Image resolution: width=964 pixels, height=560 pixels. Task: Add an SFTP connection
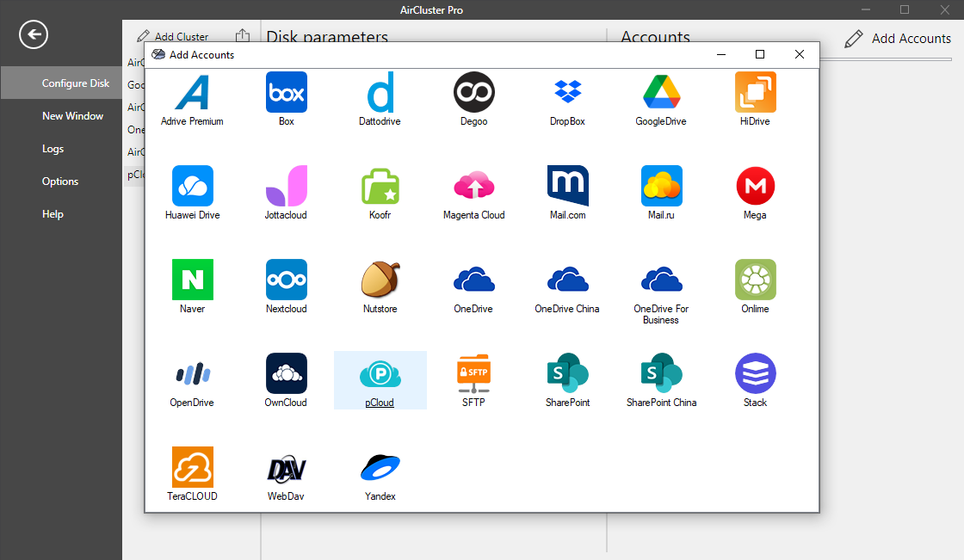pos(473,379)
